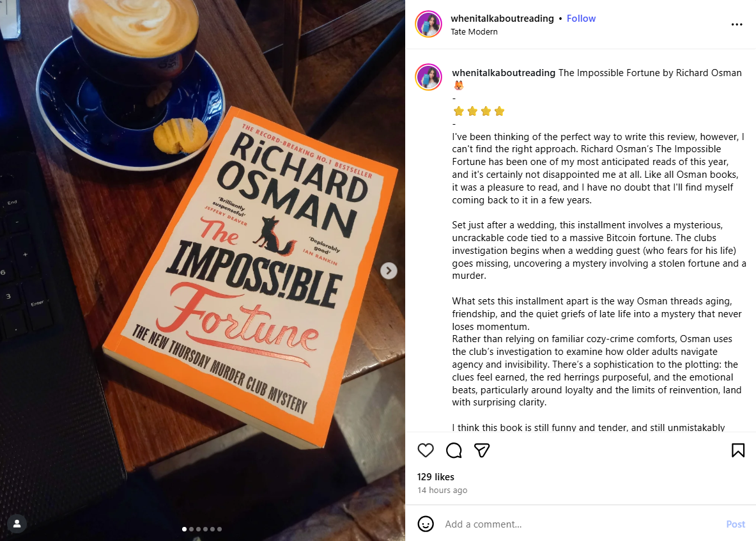Open whenitalkaboutreading profile from header username

(502, 19)
